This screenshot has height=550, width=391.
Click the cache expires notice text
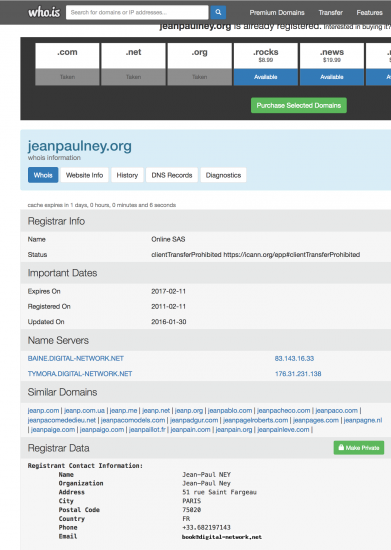coord(102,205)
